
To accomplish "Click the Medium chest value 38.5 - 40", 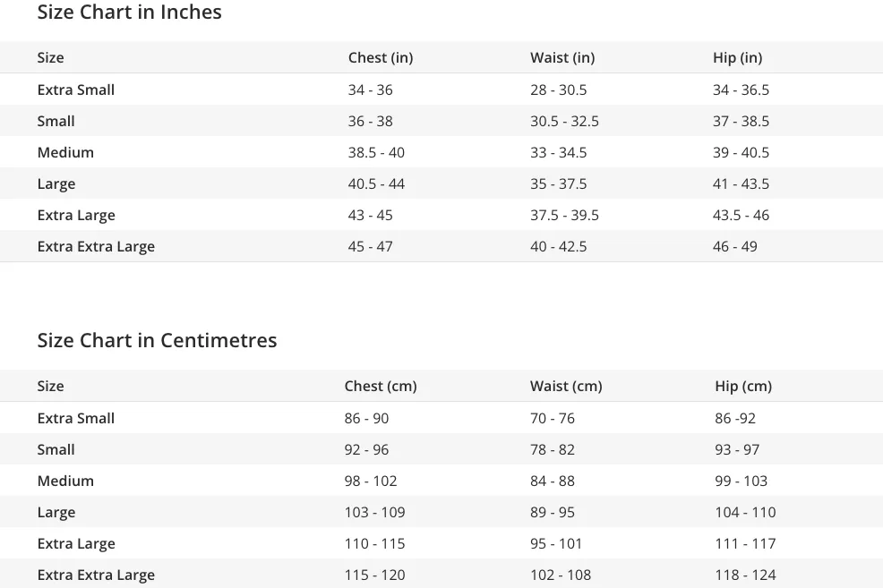I will tap(376, 152).
